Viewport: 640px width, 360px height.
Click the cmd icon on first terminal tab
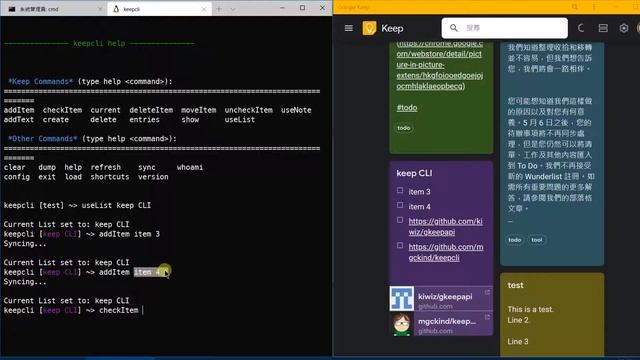pos(12,9)
